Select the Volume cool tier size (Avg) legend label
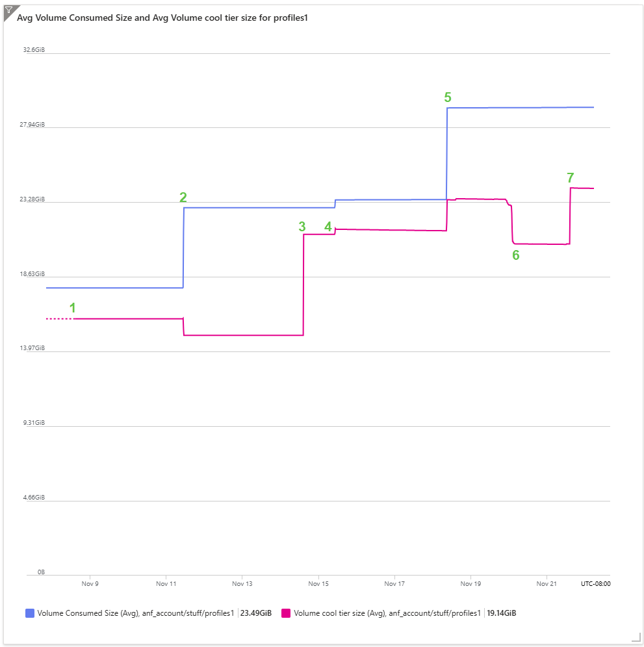Screen dimensions: 644x647 (387, 613)
